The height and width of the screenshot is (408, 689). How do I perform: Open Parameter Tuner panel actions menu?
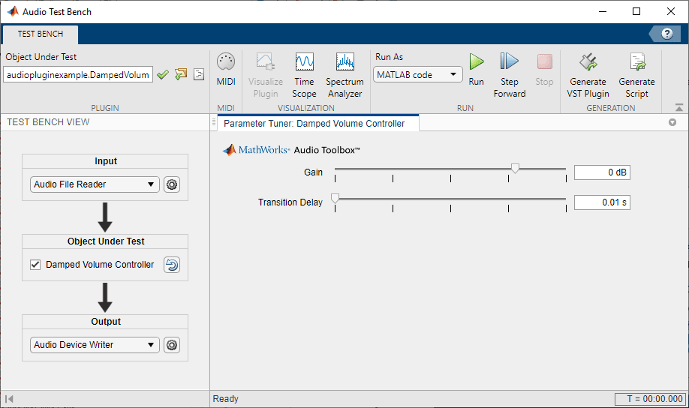[672, 122]
